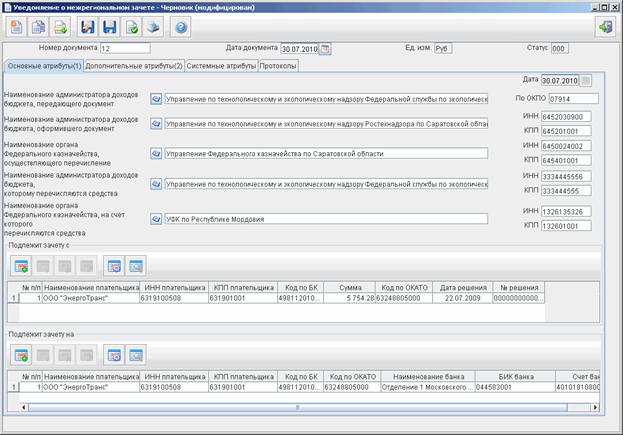This screenshot has width=623, height=435.
Task: Click the По ОКПО field
Action: pyautogui.click(x=573, y=99)
